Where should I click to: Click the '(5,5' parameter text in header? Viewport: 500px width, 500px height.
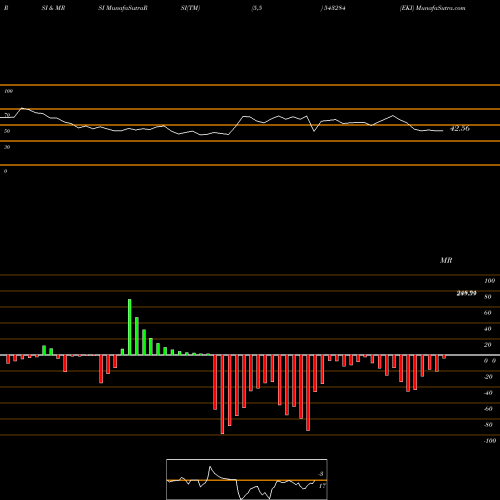click(x=257, y=8)
